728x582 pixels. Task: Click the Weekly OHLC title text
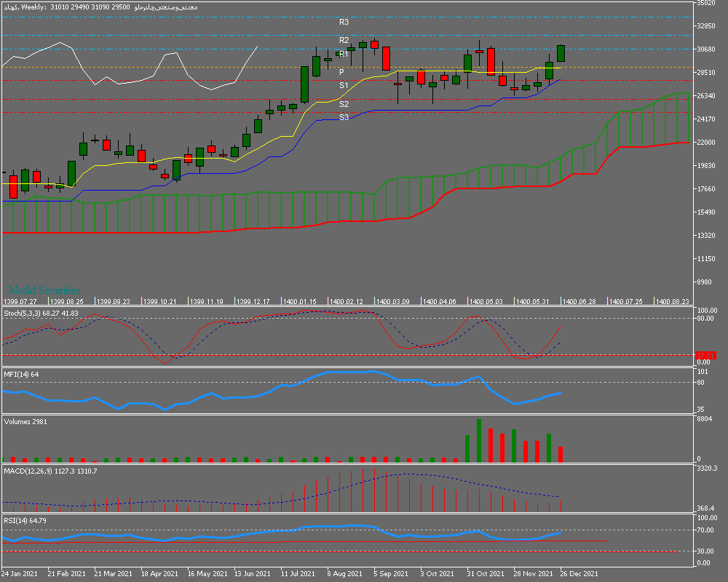tap(100, 7)
